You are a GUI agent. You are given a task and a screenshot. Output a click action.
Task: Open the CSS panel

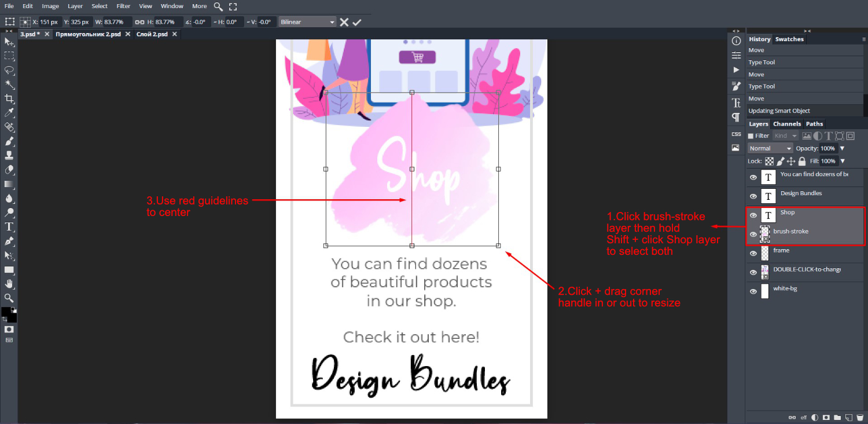pos(736,134)
